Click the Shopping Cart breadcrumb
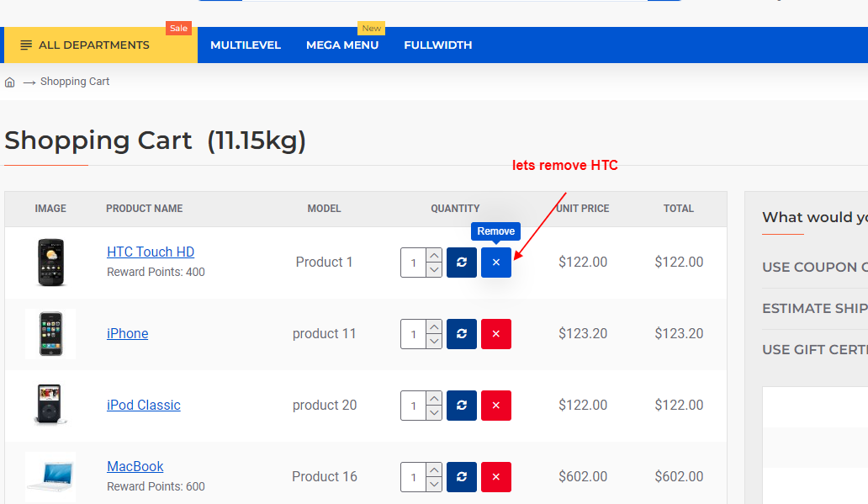This screenshot has width=868, height=504. tap(75, 82)
